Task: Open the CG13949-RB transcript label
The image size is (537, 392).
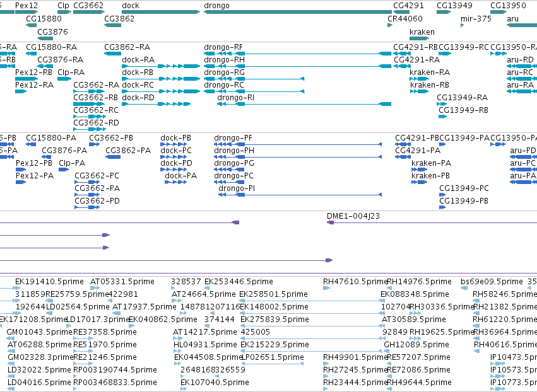Action: [463, 110]
